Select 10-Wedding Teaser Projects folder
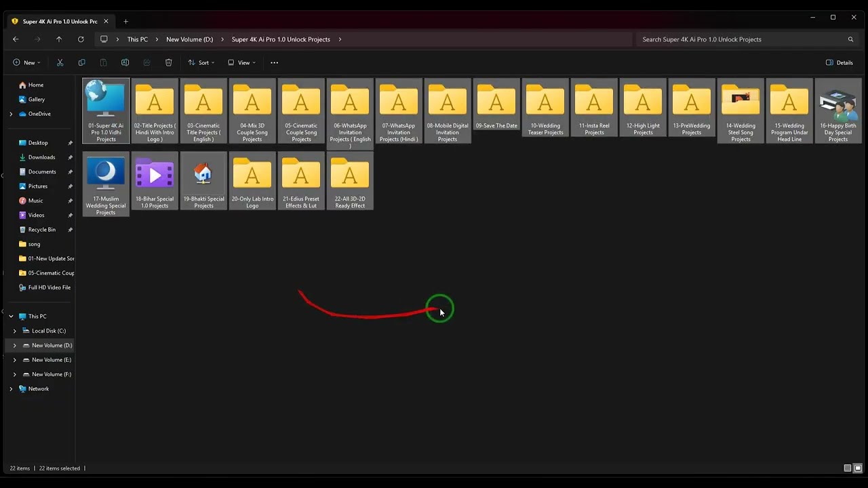Screen dimensions: 868x488 (545, 107)
